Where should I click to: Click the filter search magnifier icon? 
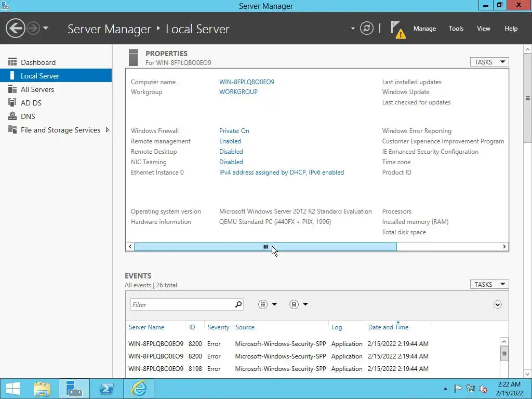click(x=238, y=304)
